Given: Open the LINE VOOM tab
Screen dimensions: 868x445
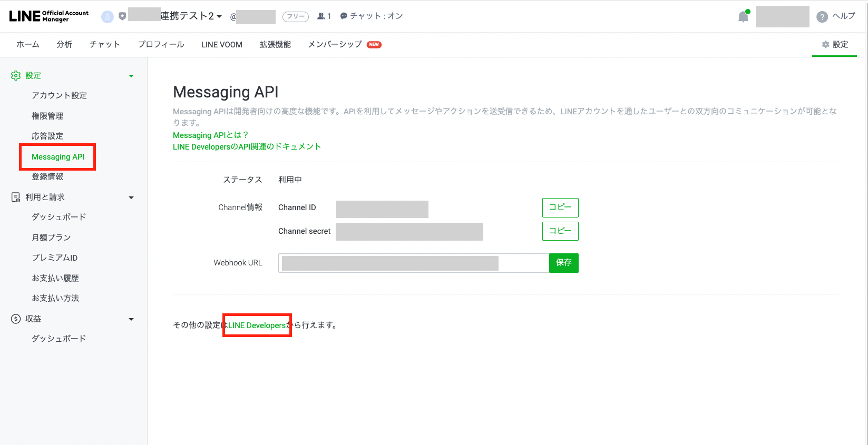Looking at the screenshot, I should pos(221,45).
